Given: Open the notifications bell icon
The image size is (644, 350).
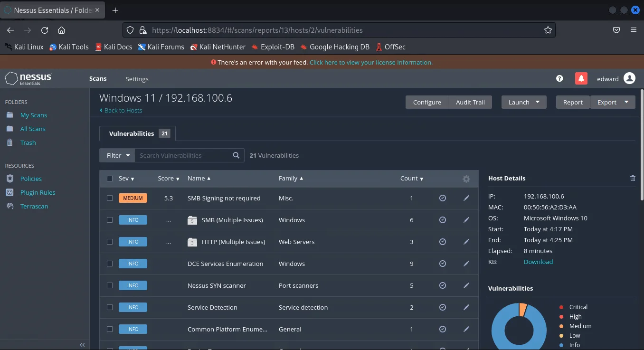Looking at the screenshot, I should [581, 79].
